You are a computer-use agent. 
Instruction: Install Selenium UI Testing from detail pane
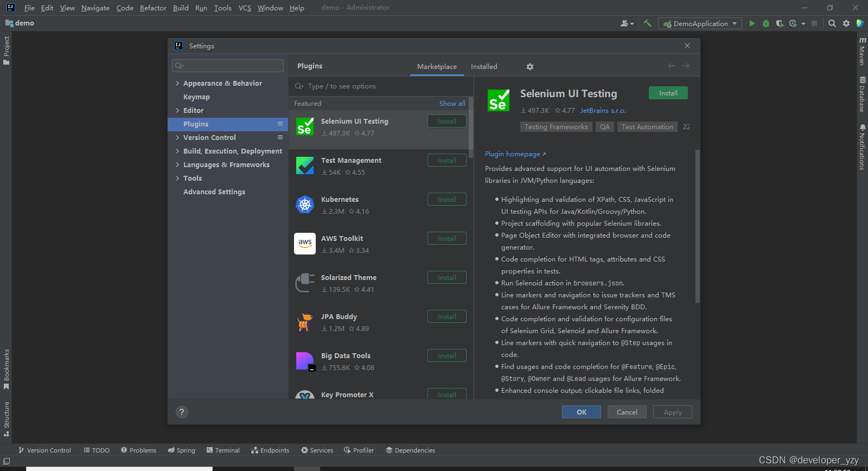tap(668, 93)
